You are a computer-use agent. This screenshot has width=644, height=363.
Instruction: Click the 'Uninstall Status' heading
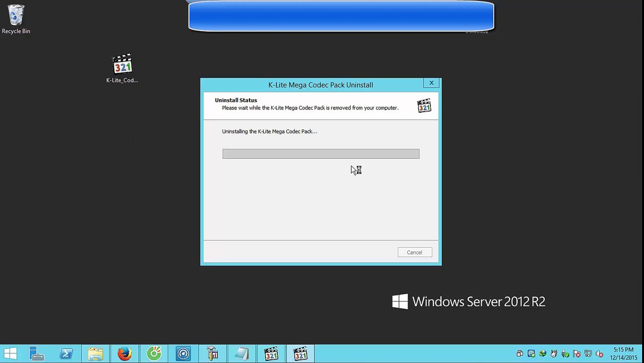(236, 100)
